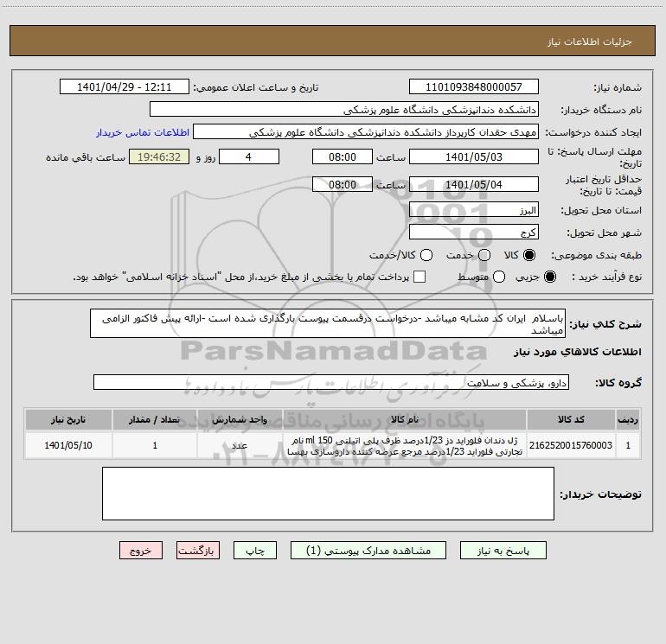666x644 pixels.
Task: Click the شماره نیاز number field
Action: pos(474,86)
